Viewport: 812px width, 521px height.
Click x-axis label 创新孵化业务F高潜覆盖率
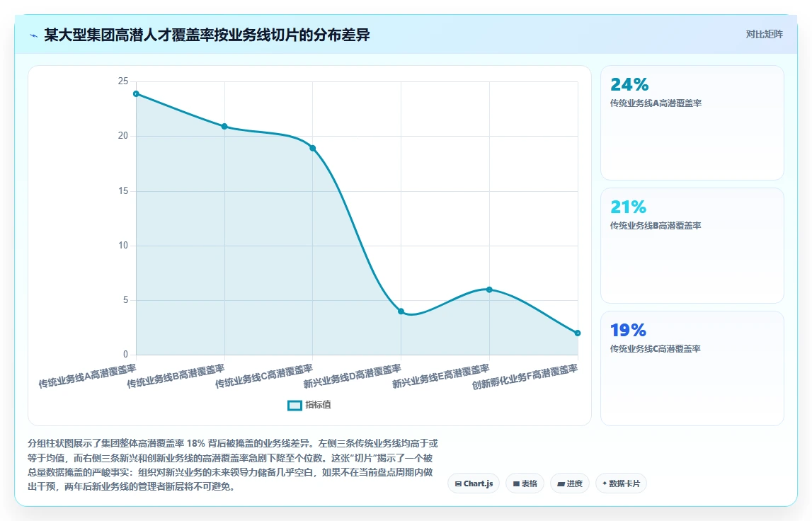point(525,377)
